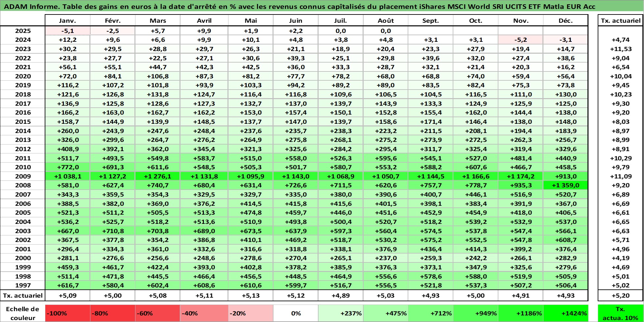Select the Janv. column header
Image resolution: width=644 pixels, height=322 pixels.
point(67,20)
